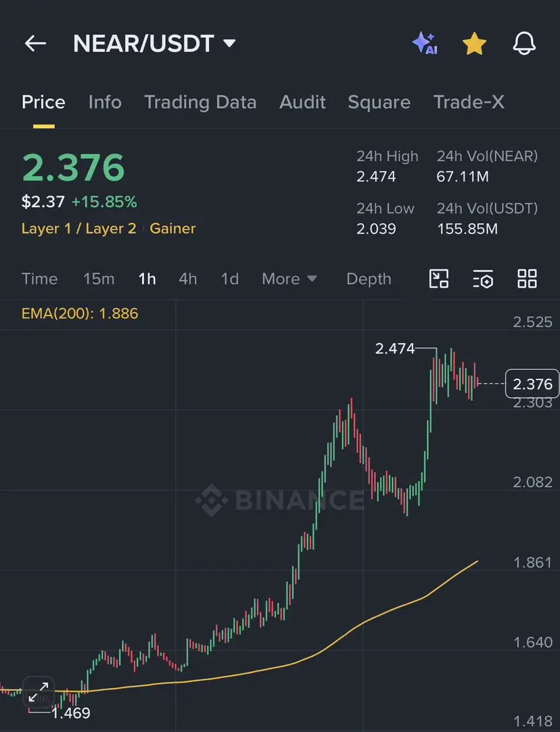Tap the 24h High value 2.474
560x732 pixels.
coord(376,177)
